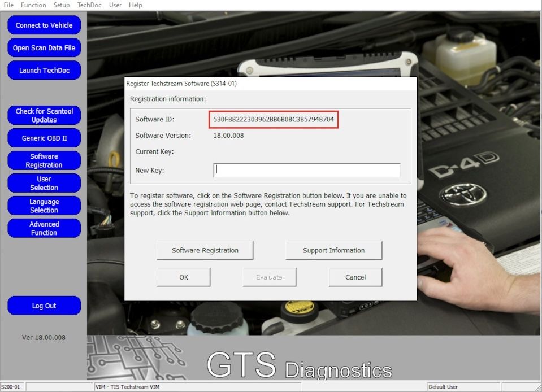Click Connect to Vehicle button
The width and height of the screenshot is (542, 392).
pyautogui.click(x=44, y=25)
